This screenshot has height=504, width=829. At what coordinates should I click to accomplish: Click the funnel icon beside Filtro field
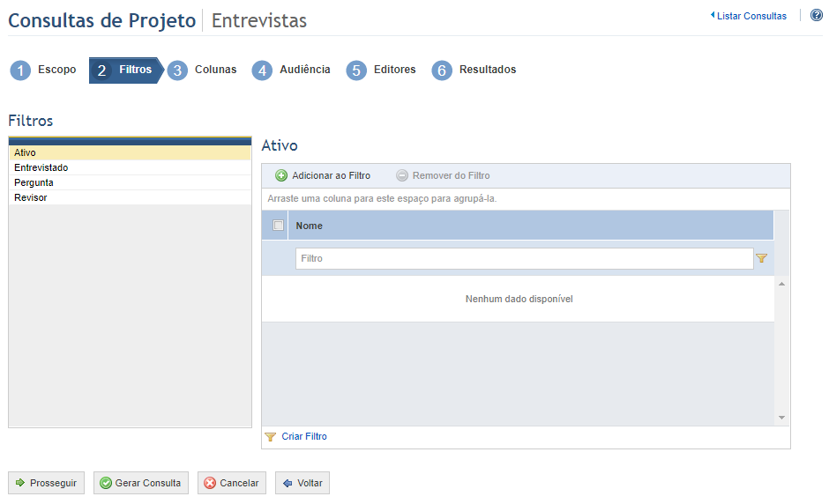point(761,258)
